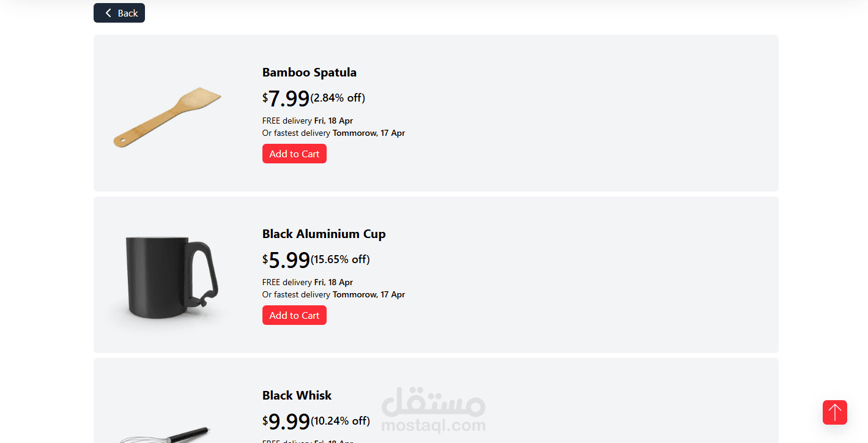
Task: Click the 2.84% off discount label
Action: (338, 98)
